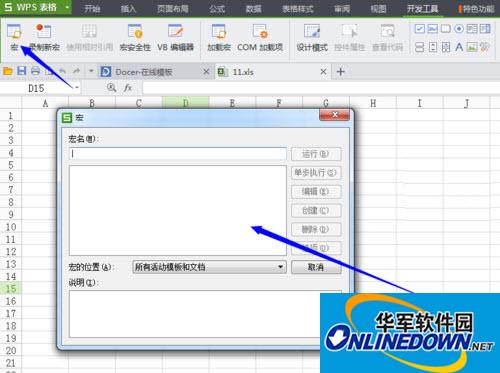500x373 pixels.
Task: Insert a label control (A icon)
Action: (x=459, y=47)
